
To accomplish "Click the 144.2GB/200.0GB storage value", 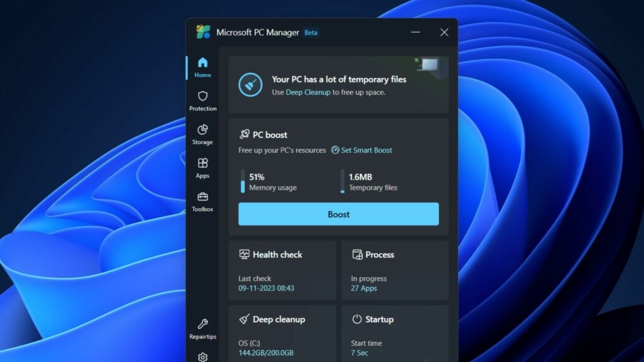I will pos(265,353).
